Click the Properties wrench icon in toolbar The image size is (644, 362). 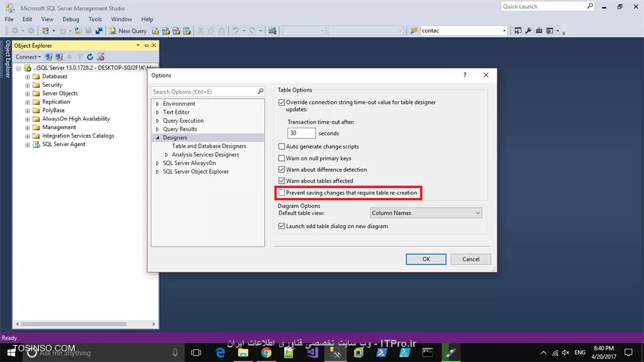click(528, 31)
